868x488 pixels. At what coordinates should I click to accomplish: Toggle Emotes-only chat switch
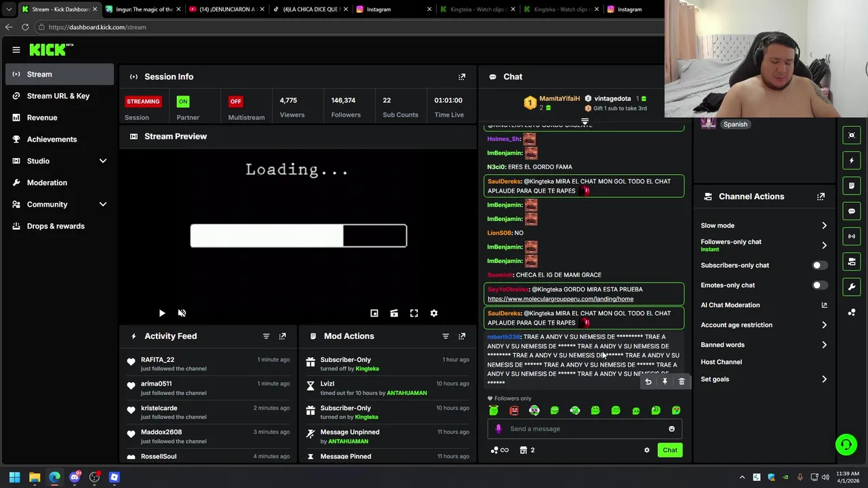[819, 285]
